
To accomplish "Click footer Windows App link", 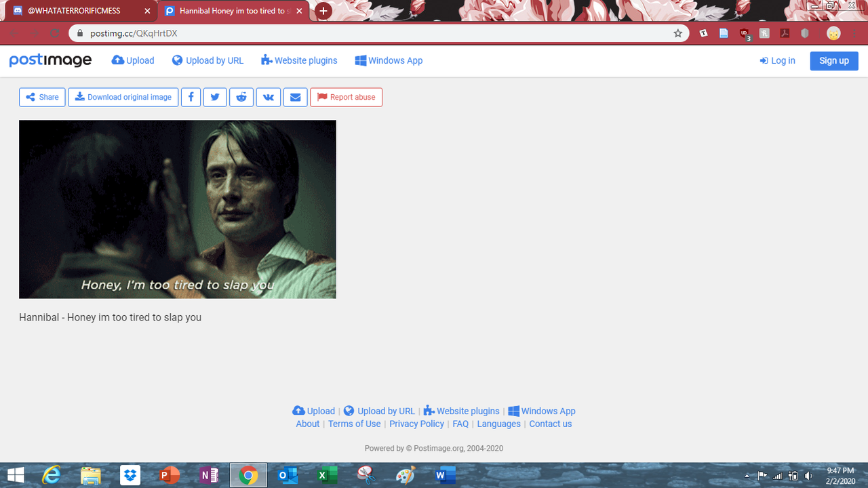I will (x=542, y=411).
